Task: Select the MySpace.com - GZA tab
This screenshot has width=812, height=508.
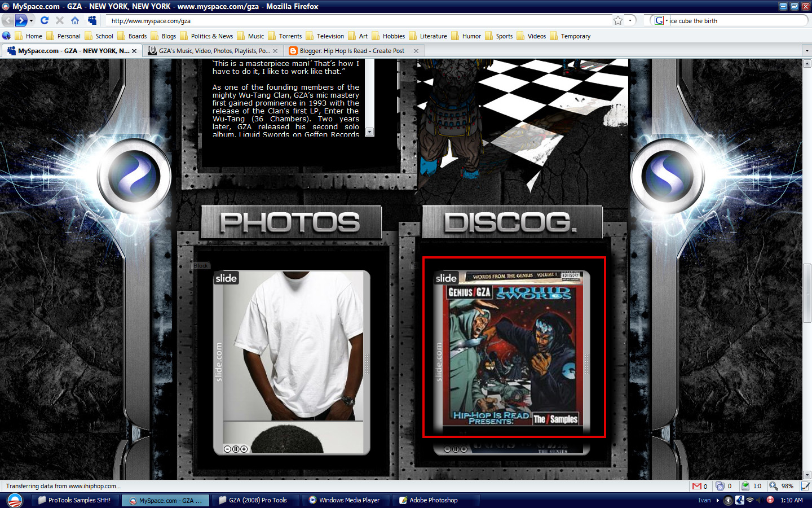Action: 71,51
